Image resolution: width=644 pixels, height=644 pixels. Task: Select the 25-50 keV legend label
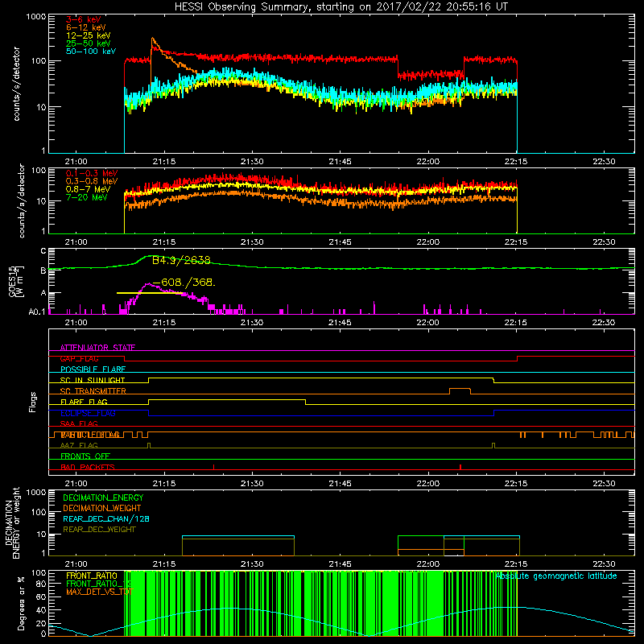(x=89, y=43)
